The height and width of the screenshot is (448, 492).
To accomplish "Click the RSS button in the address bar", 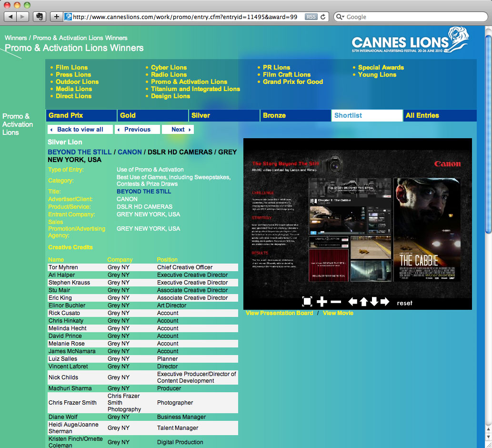I will pos(311,17).
